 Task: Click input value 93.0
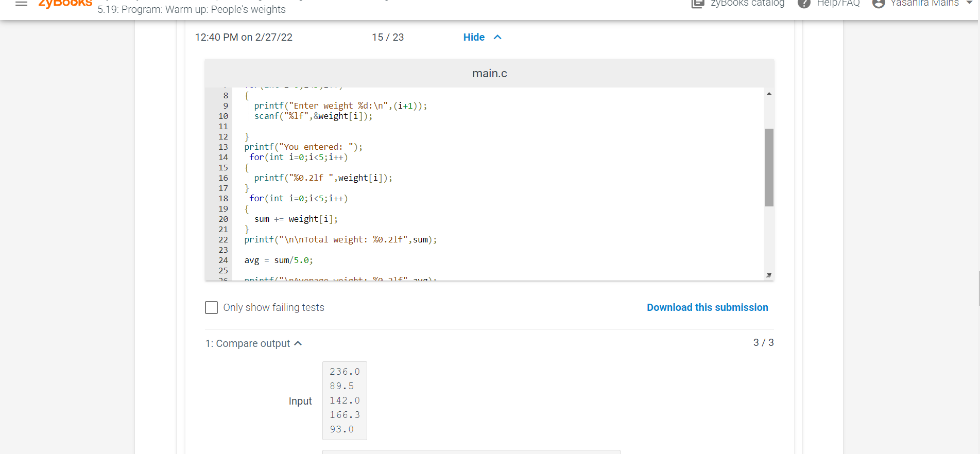point(341,429)
